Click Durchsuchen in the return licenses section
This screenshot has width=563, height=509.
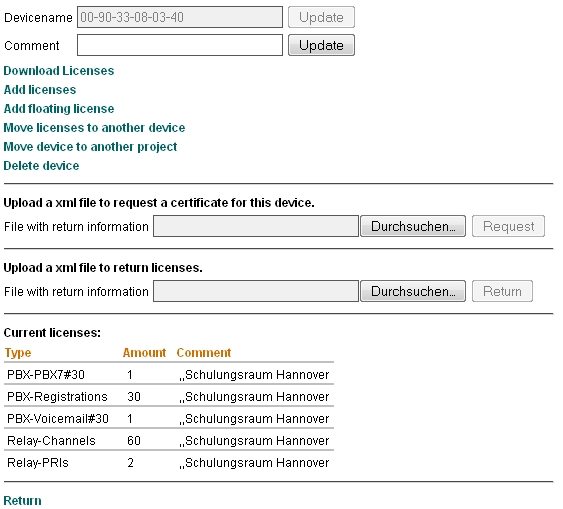pos(413,291)
